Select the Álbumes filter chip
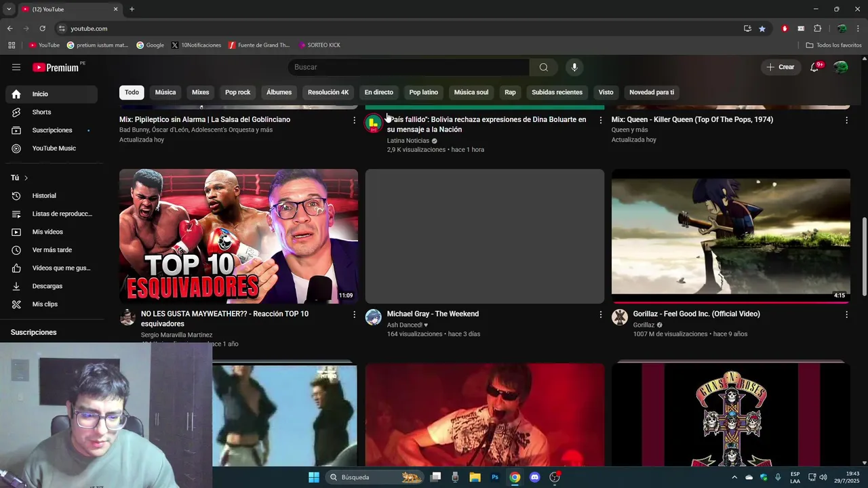Screen dimensions: 868x488 (279, 92)
